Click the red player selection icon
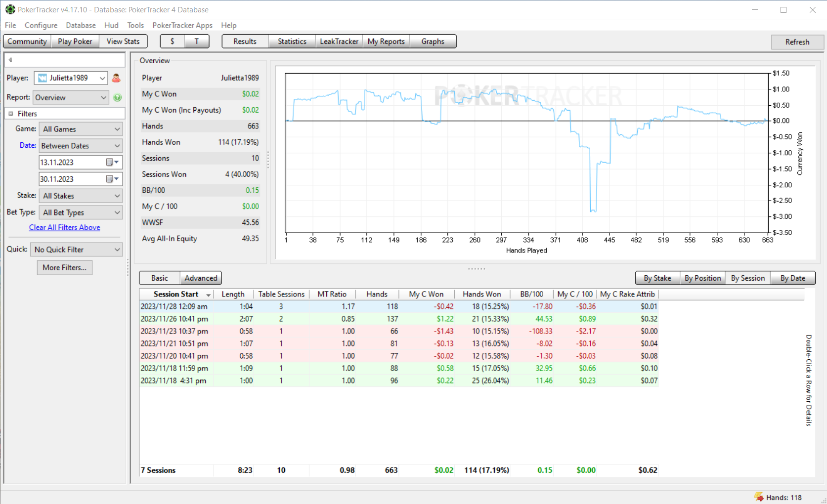This screenshot has height=504, width=827. 116,78
